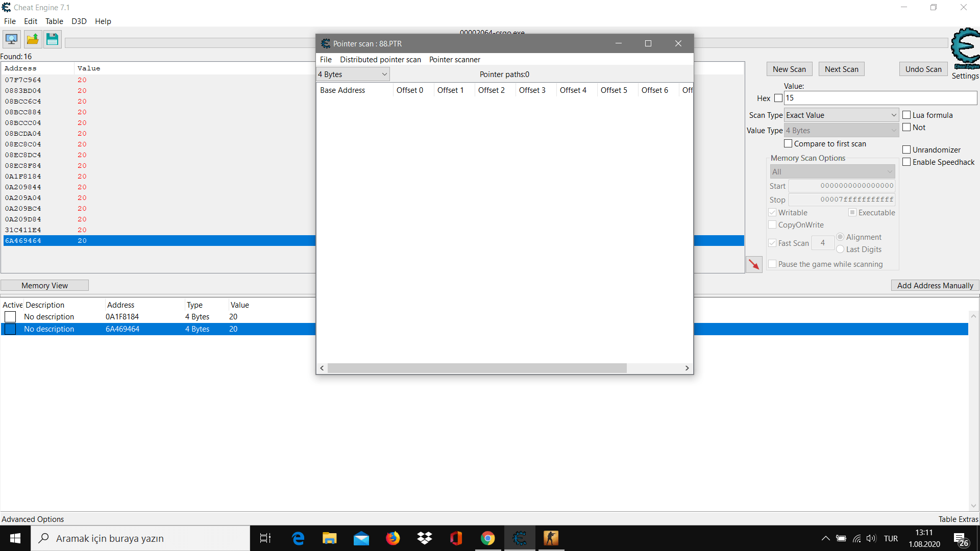
Task: Toggle Enable Speedhack checkbox
Action: coord(906,162)
